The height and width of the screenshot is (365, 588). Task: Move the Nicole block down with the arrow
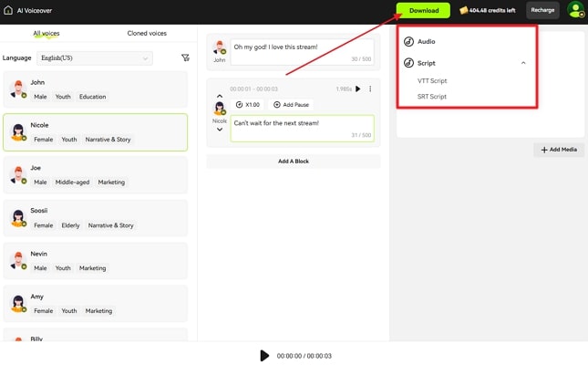click(220, 130)
